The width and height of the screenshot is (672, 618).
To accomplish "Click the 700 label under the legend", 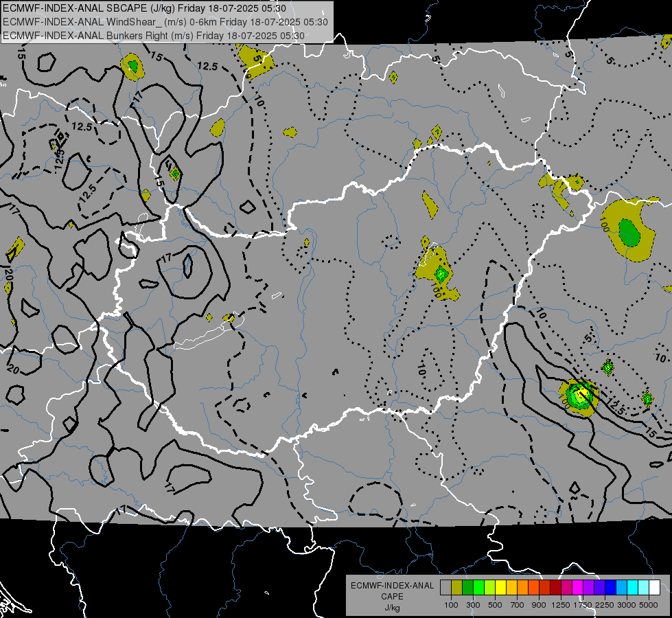I will click(x=518, y=605).
